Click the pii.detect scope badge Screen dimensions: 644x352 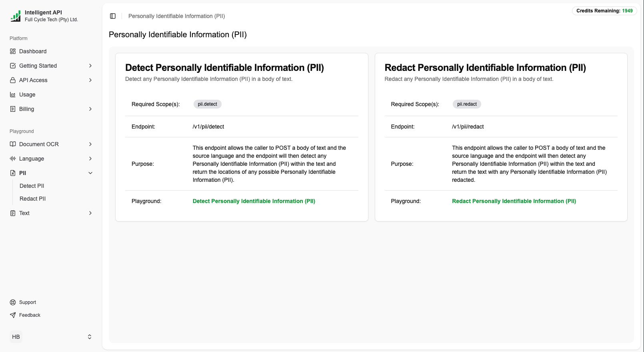207,104
